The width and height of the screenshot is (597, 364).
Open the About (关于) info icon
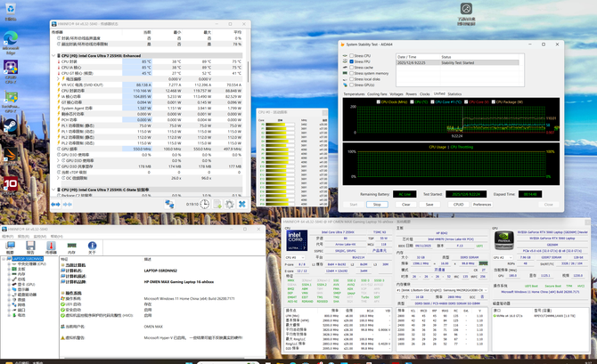click(x=92, y=244)
